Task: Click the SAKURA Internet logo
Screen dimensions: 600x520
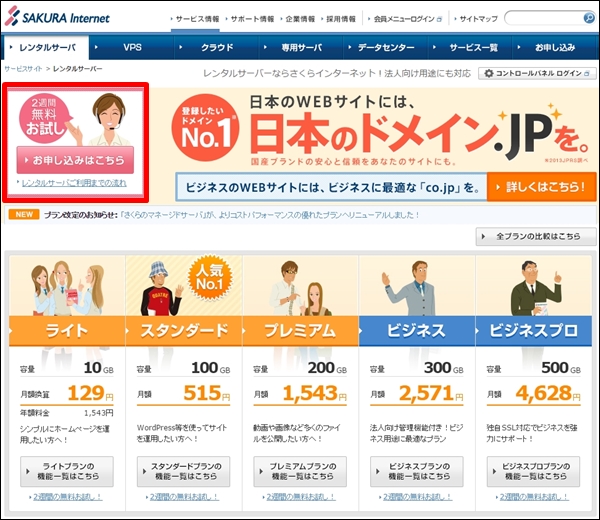Action: click(57, 17)
